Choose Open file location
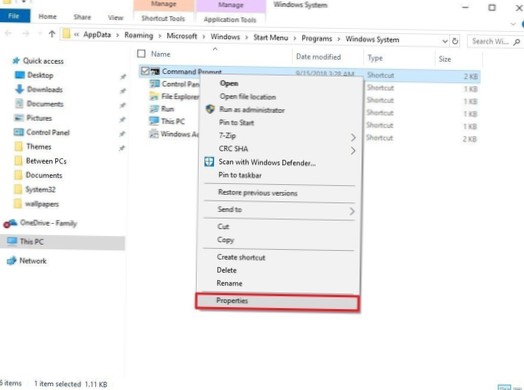The width and height of the screenshot is (524, 390). click(248, 97)
